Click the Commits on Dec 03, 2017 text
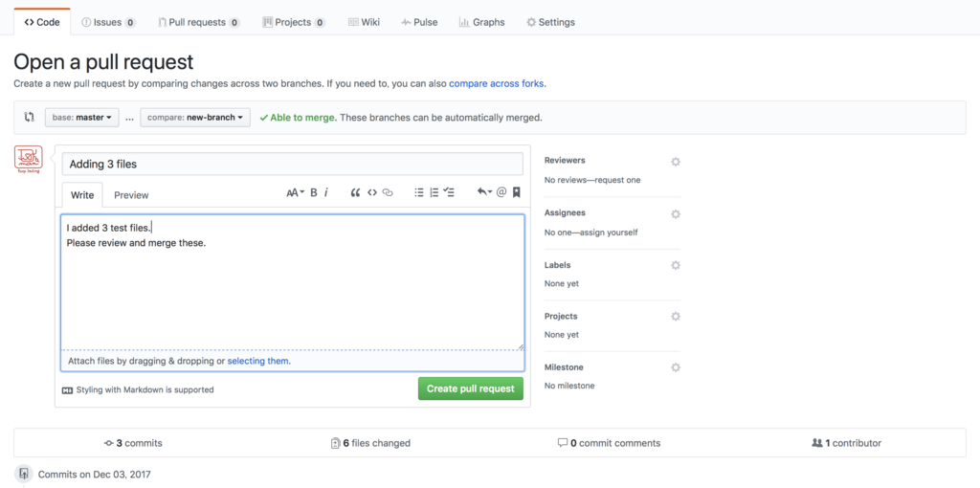This screenshot has width=980, height=488. tap(95, 475)
